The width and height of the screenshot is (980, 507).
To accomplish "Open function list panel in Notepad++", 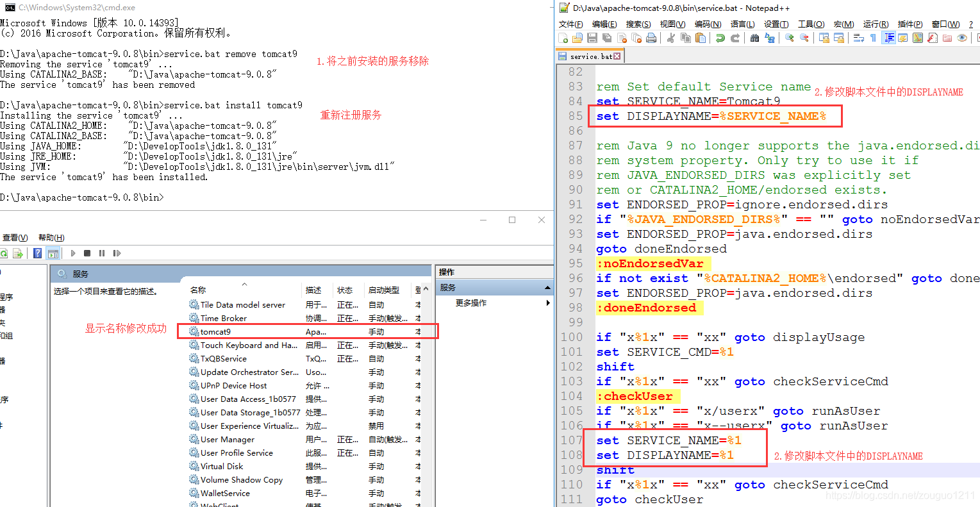I will click(933, 38).
